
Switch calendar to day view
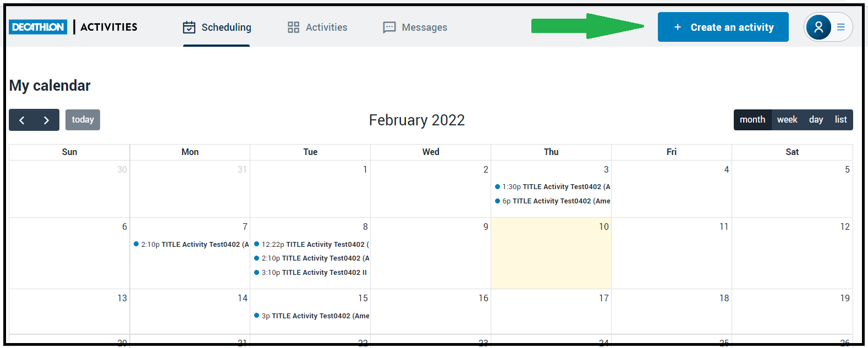(816, 120)
